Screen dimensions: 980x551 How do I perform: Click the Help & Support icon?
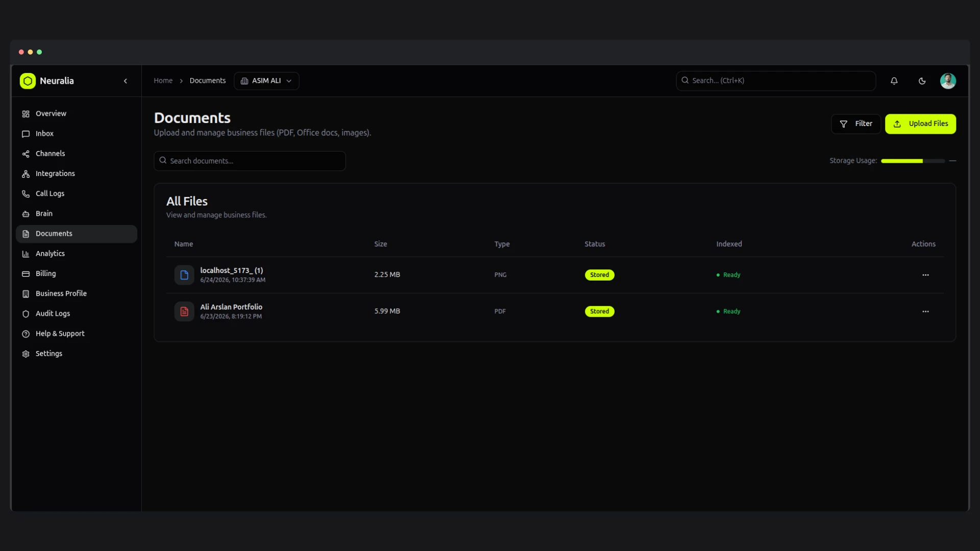coord(26,334)
